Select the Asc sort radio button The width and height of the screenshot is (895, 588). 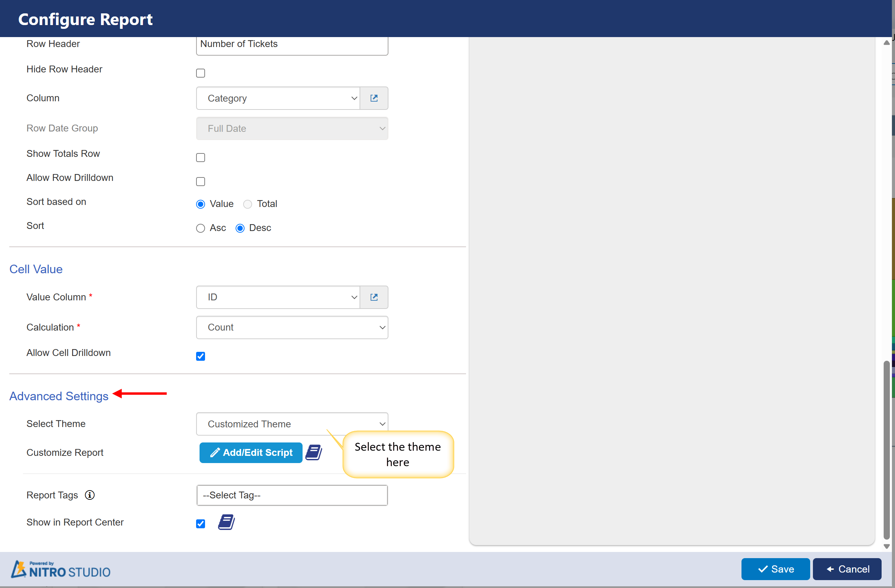(x=201, y=228)
